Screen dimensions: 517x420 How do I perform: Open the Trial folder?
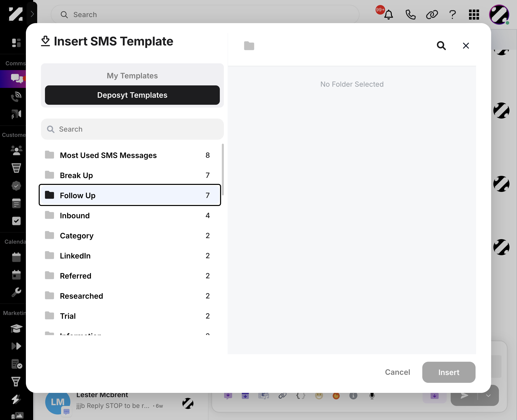(x=130, y=316)
